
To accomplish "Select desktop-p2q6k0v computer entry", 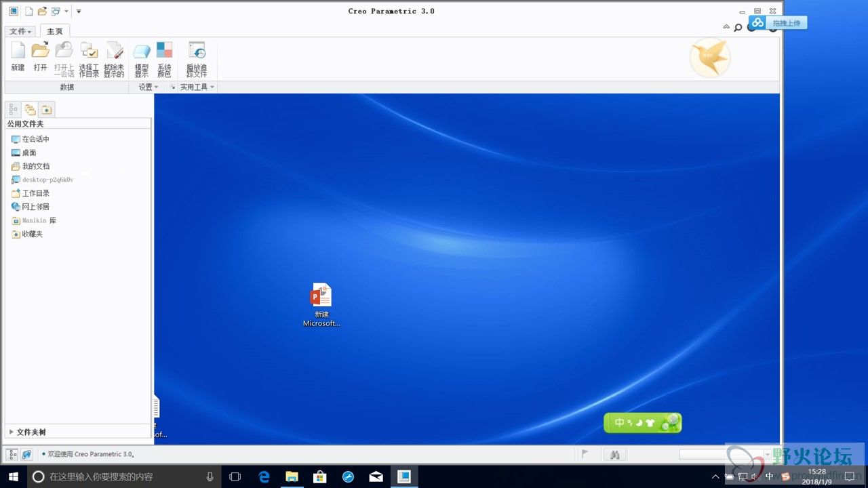I will (x=42, y=180).
